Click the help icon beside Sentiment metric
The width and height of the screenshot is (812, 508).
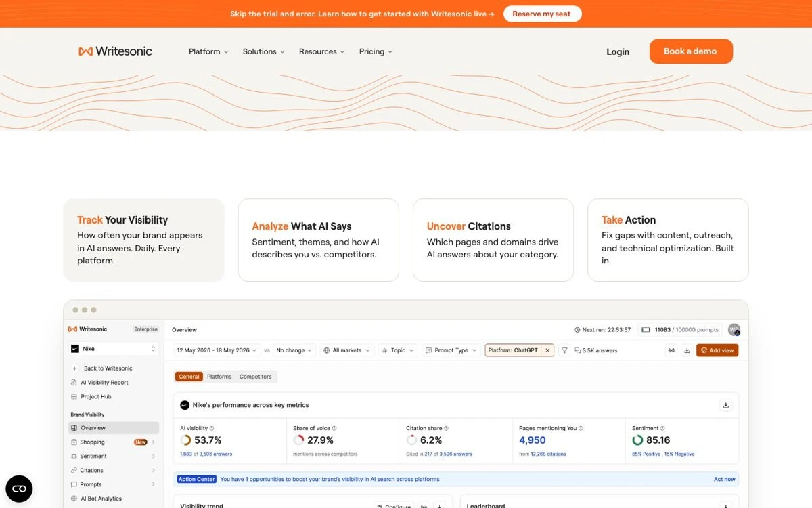662,428
